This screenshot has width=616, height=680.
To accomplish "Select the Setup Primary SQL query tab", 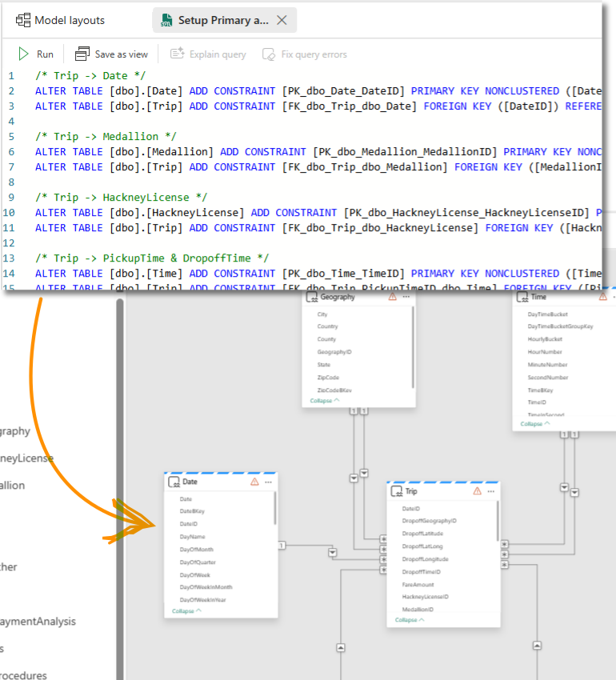I will click(x=214, y=20).
